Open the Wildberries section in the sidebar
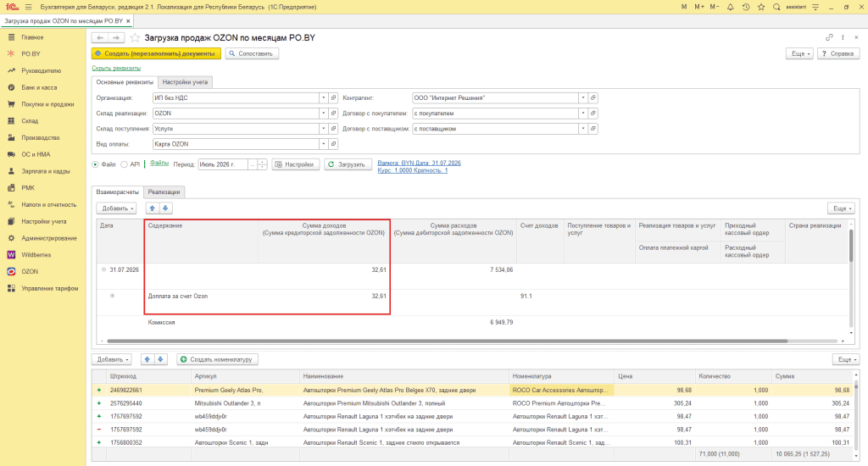 tap(36, 255)
